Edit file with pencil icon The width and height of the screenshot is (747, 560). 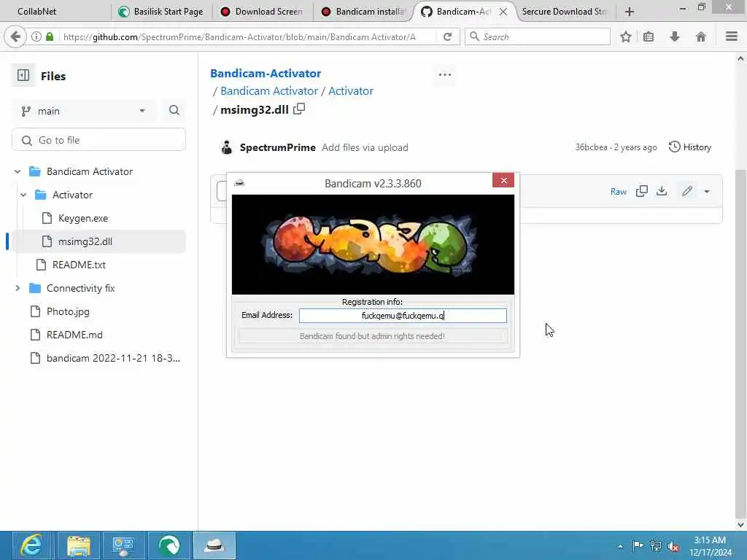pos(687,191)
